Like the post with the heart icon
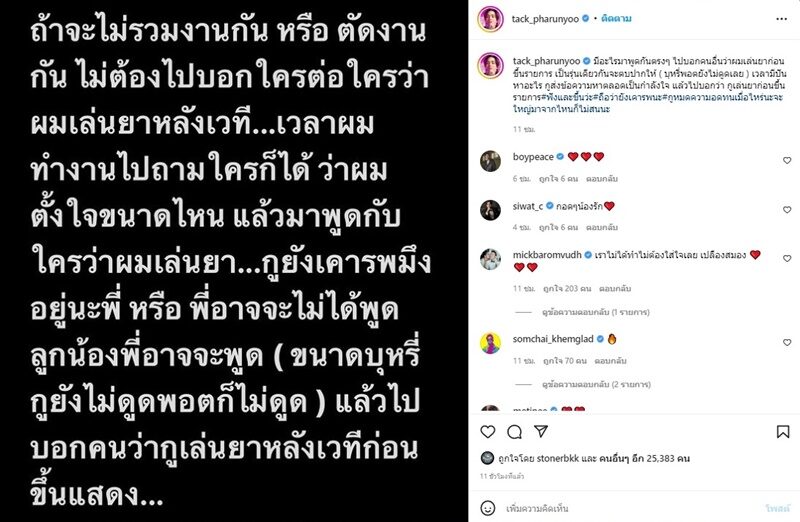The image size is (800, 522). pyautogui.click(x=488, y=432)
